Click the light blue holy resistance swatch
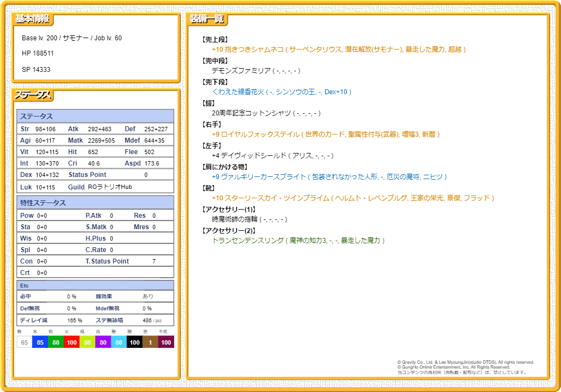 click(119, 342)
